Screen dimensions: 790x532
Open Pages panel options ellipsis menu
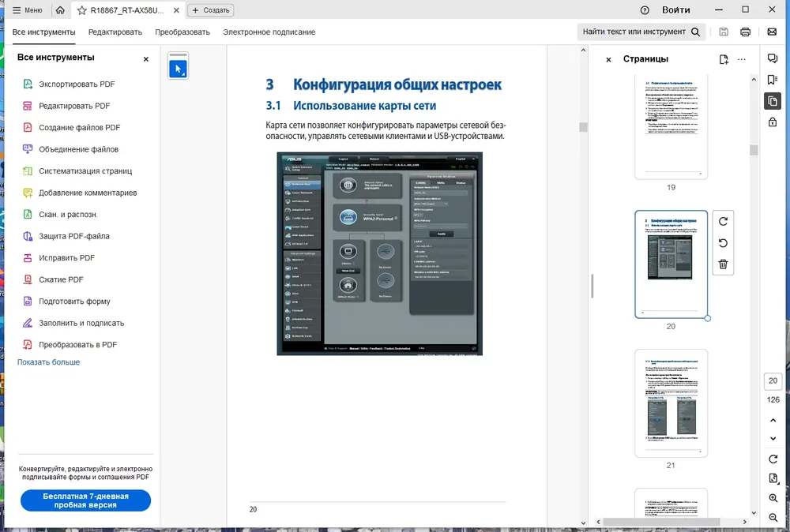coord(742,59)
